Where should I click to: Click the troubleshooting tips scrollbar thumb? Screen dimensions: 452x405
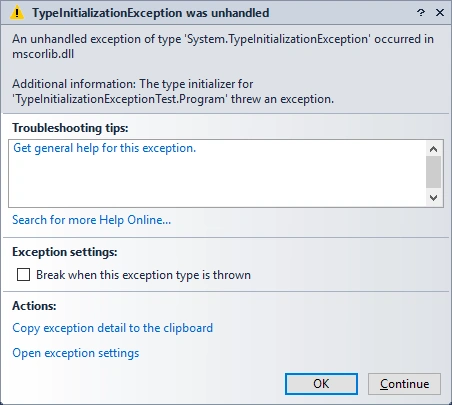[433, 172]
